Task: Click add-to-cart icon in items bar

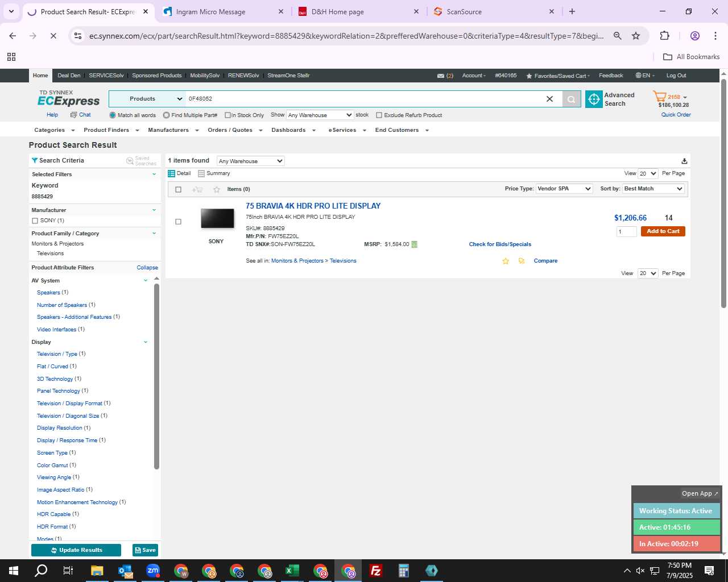Action: (x=197, y=189)
